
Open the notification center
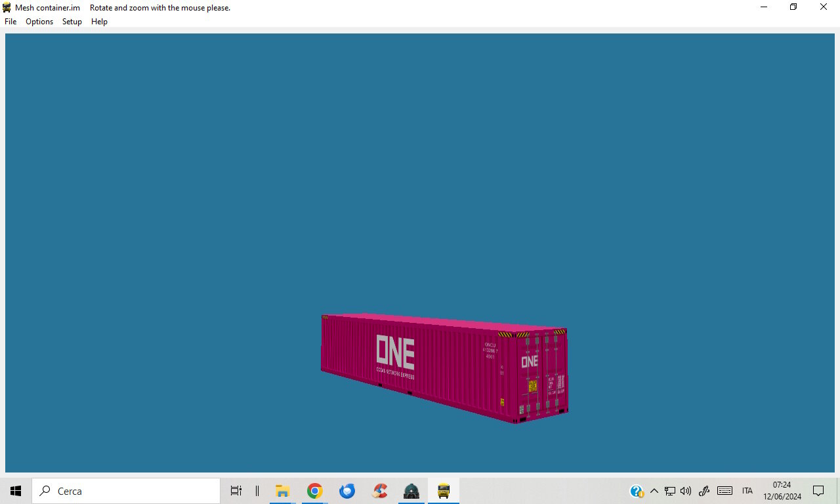pyautogui.click(x=818, y=491)
